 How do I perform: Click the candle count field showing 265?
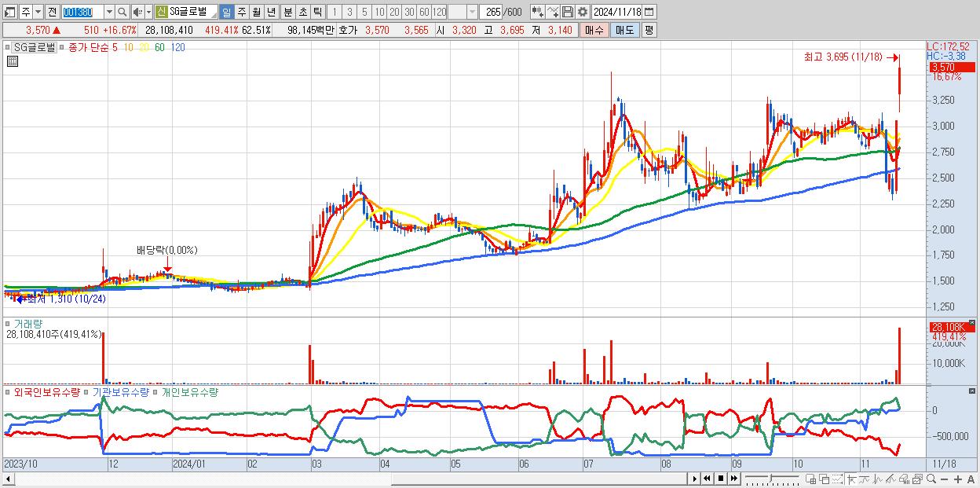492,12
